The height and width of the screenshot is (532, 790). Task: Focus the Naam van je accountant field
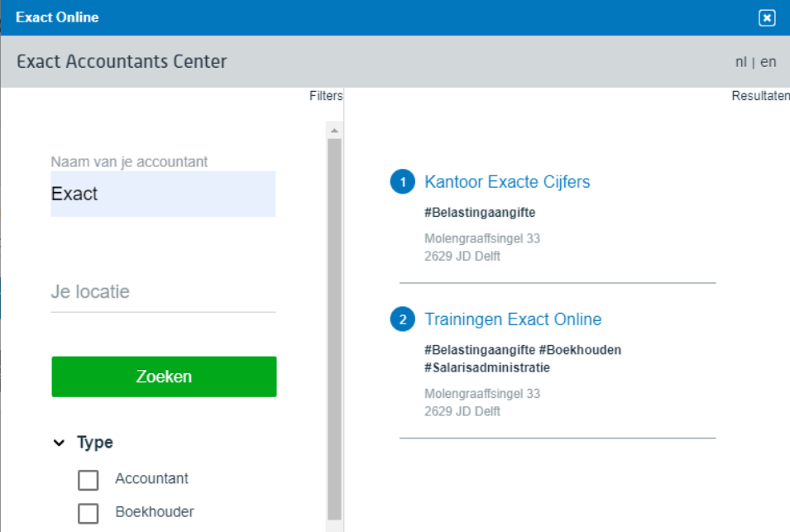tap(163, 194)
